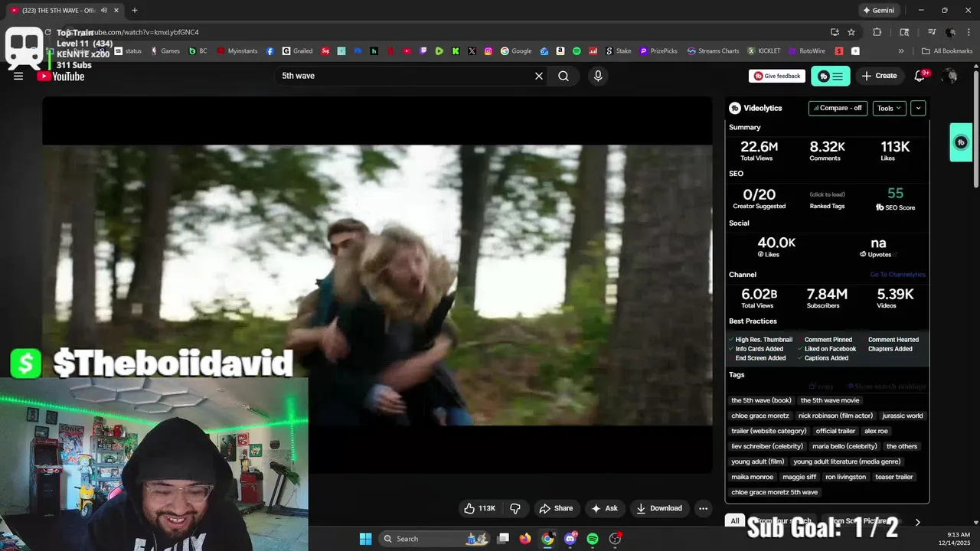The height and width of the screenshot is (551, 980).
Task: Go to YouTube home via logo
Action: pyautogui.click(x=60, y=76)
